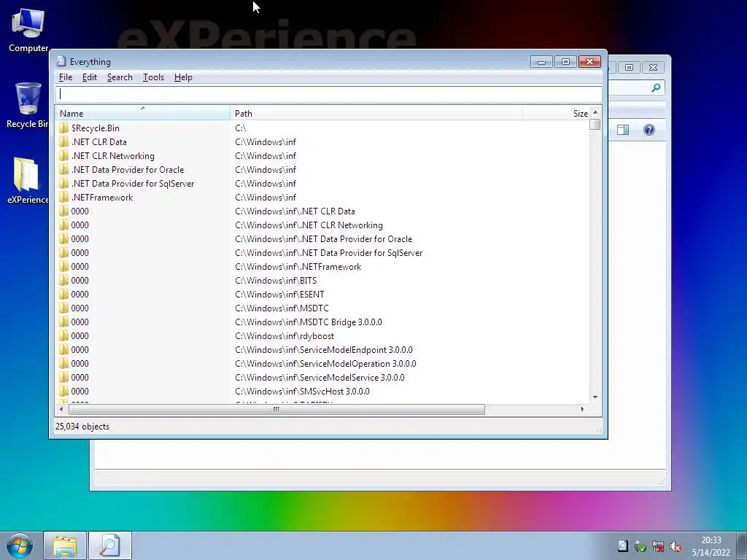
Task: Click path C:\Windows\inf\MSDTC
Action: tap(282, 308)
